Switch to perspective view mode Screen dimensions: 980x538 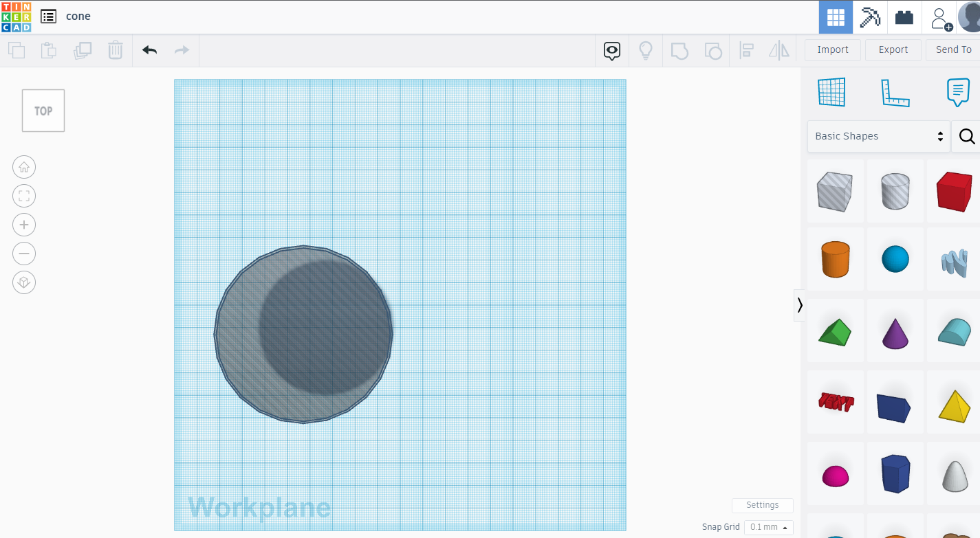tap(24, 282)
